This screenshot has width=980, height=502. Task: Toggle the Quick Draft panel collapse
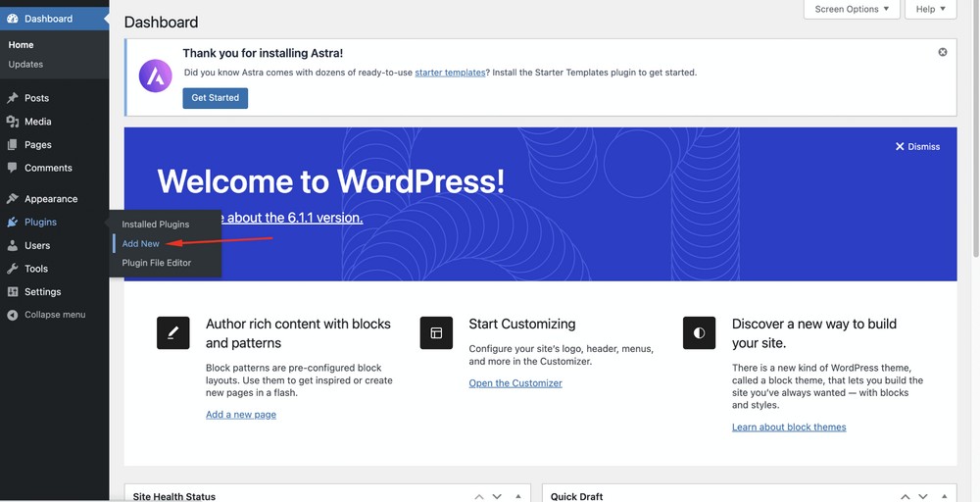[x=945, y=496]
